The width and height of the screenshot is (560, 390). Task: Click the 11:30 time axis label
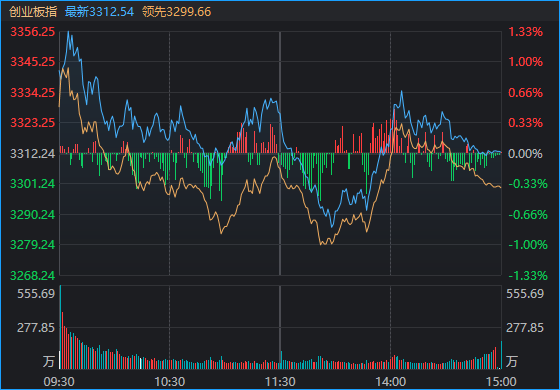280,382
